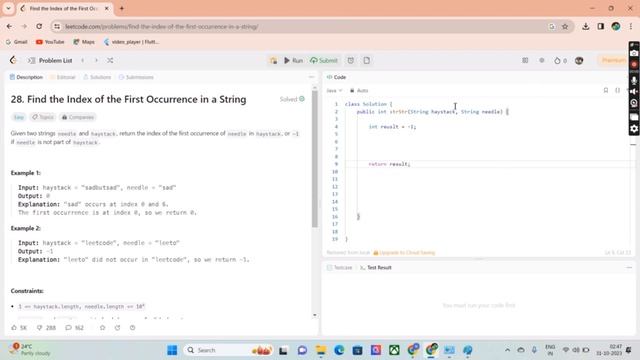Expand the Chrome tab search dropdown

(x=8, y=8)
